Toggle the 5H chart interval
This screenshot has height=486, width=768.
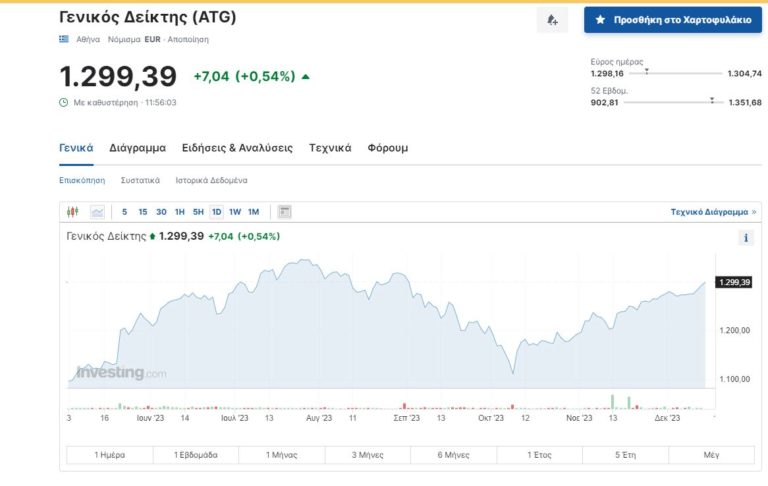tap(198, 212)
